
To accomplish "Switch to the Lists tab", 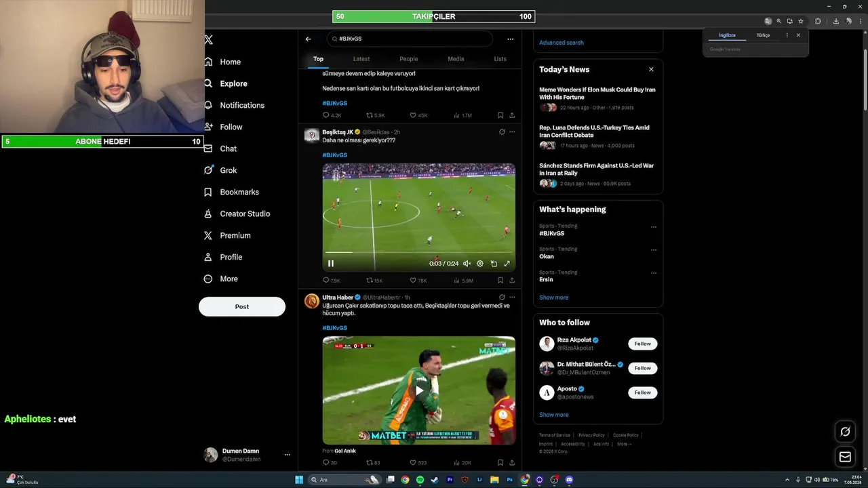I will (500, 59).
